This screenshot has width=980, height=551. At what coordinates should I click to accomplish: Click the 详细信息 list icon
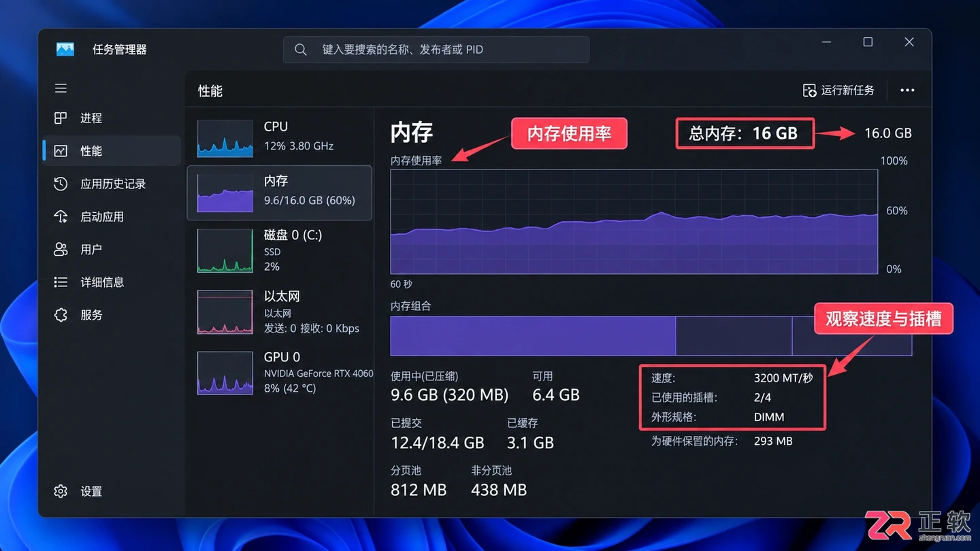pyautogui.click(x=61, y=282)
